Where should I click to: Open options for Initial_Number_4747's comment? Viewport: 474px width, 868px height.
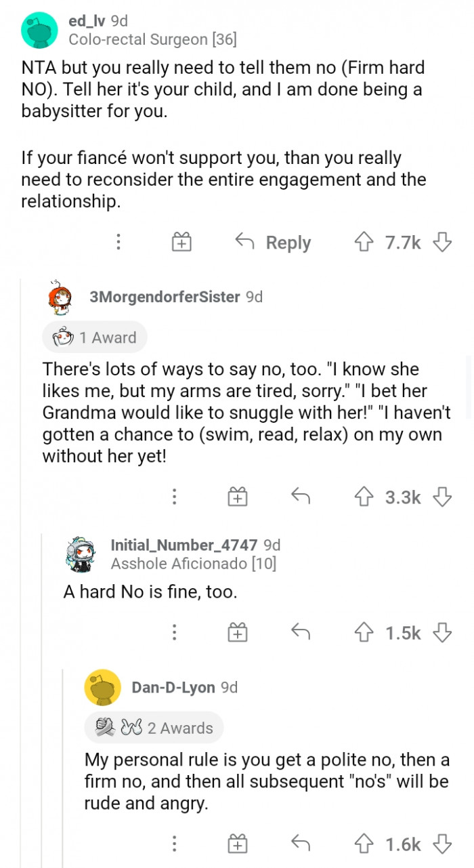[x=174, y=632]
